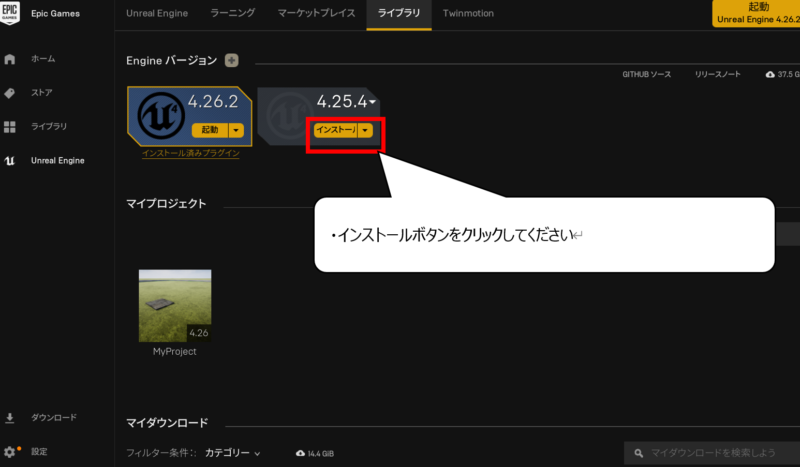Expand the カテゴリー filter dropdown
The image size is (800, 467).
click(233, 453)
